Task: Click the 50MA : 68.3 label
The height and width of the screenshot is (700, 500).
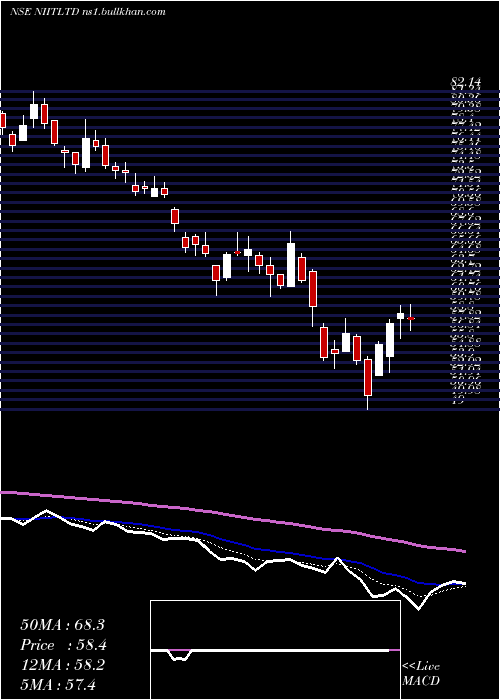Action: [x=62, y=625]
